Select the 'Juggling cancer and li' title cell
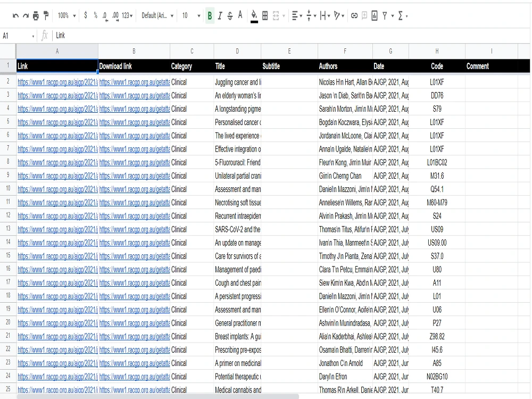 pos(237,82)
